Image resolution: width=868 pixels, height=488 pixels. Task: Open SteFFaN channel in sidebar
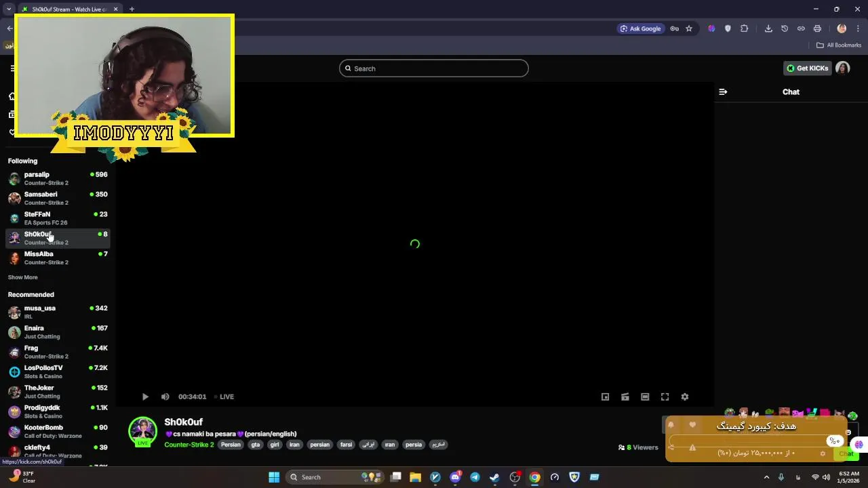pos(58,218)
